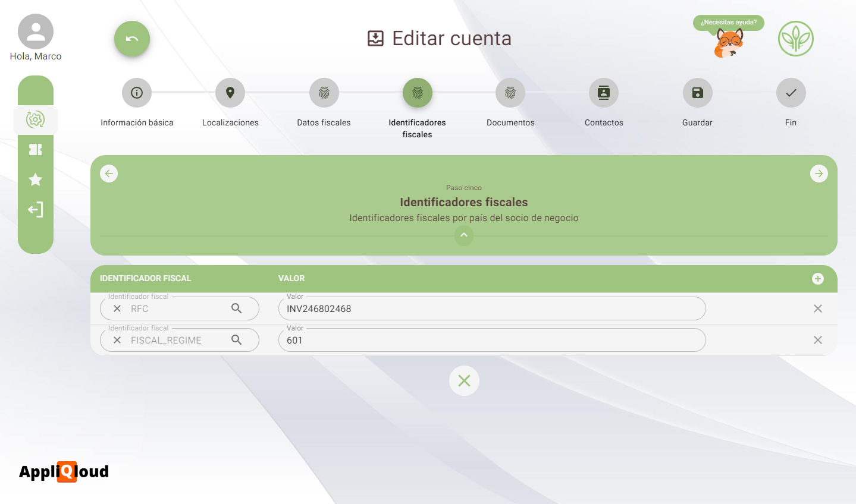The width and height of the screenshot is (856, 504).
Task: Log out using the sidebar exit icon
Action: [36, 209]
